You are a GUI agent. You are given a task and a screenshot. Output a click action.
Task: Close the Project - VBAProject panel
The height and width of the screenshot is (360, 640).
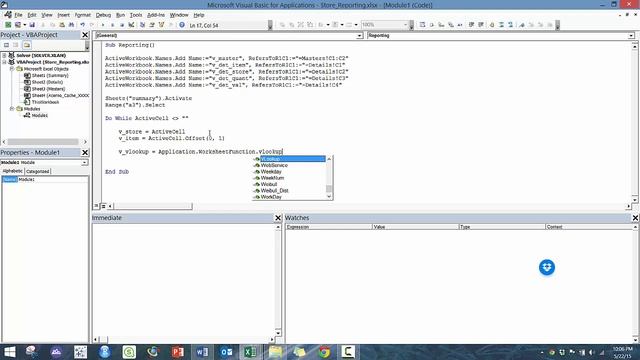[x=85, y=35]
